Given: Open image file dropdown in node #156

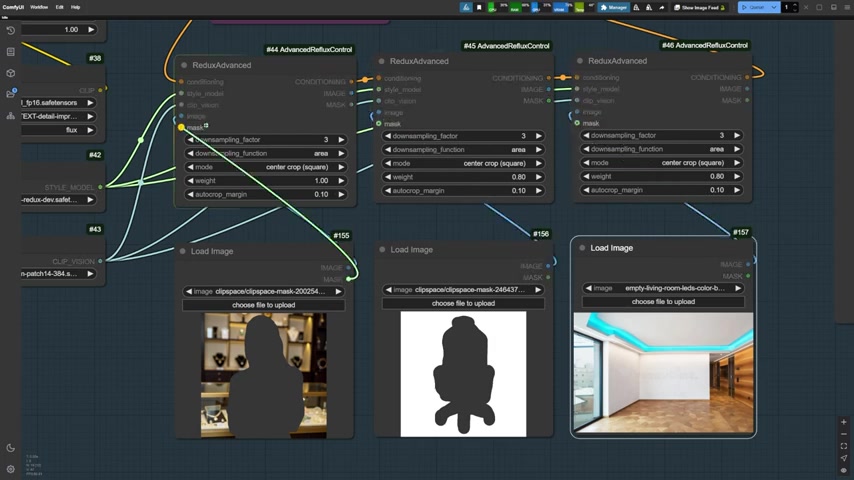Looking at the screenshot, I should coord(463,290).
